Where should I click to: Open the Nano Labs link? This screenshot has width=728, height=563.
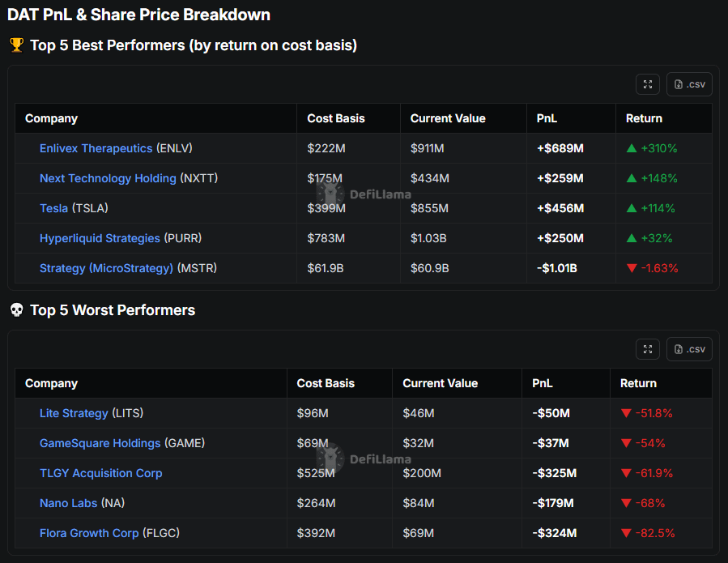pos(69,503)
